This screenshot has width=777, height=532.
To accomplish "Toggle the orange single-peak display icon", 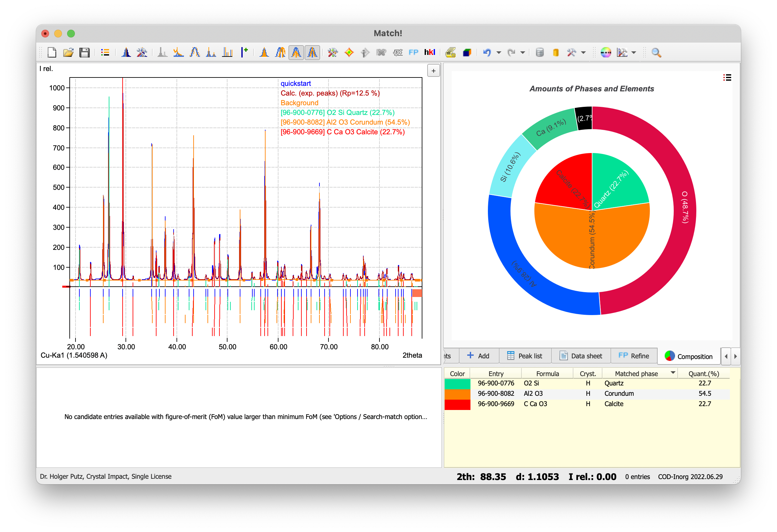I will tap(264, 52).
